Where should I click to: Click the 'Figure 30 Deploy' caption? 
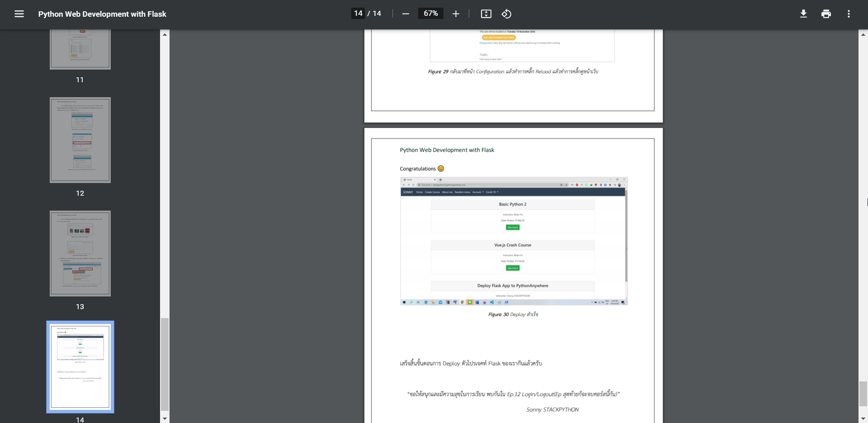click(513, 315)
